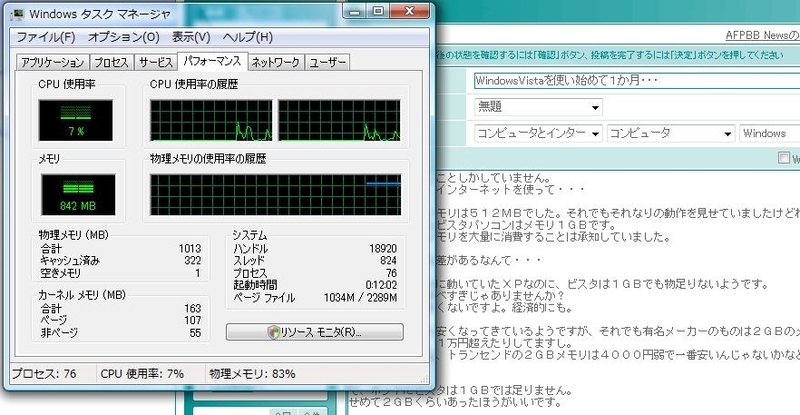
Task: Click the 物理メモリ 合計 value 1013
Action: click(x=190, y=249)
